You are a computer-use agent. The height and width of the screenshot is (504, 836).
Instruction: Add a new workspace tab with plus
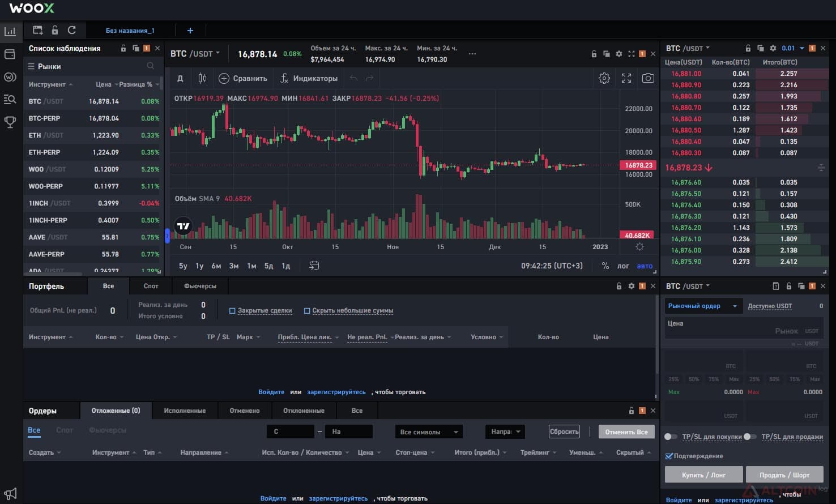[x=190, y=31]
